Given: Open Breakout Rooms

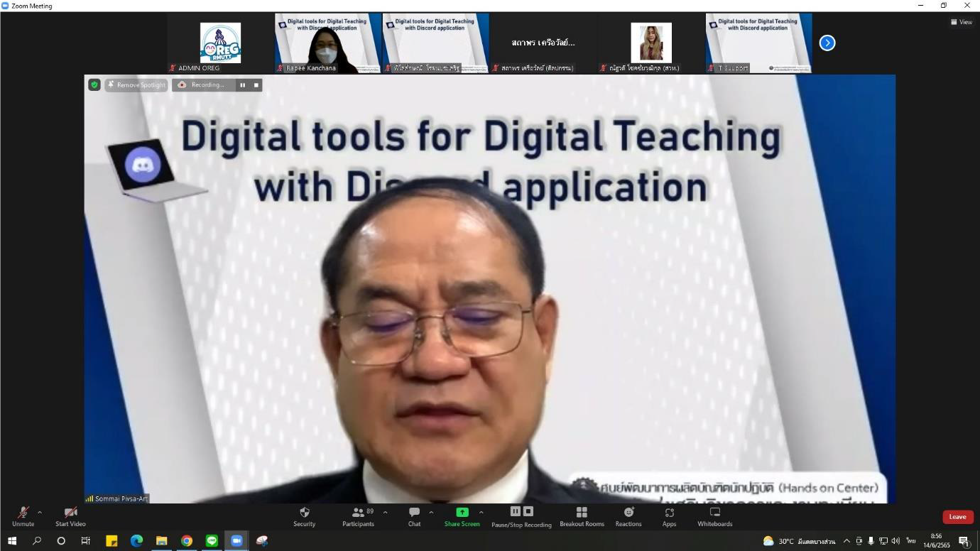Looking at the screenshot, I should point(582,516).
